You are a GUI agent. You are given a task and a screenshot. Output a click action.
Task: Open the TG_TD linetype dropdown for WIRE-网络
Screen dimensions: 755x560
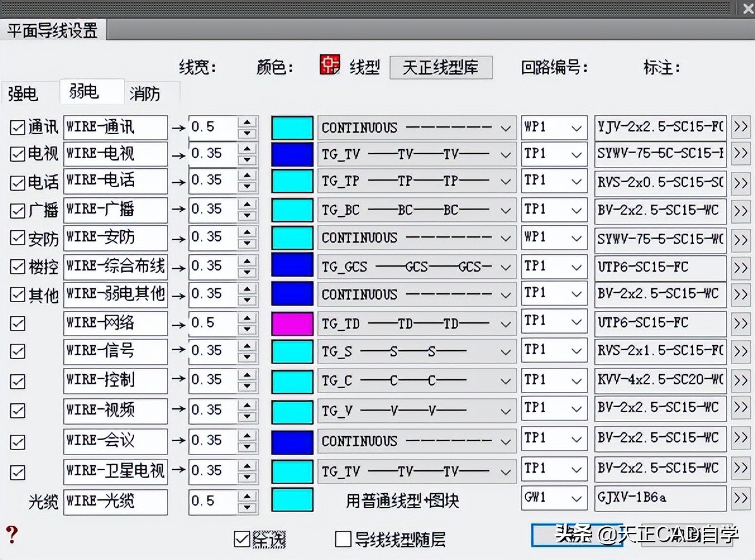click(x=506, y=322)
